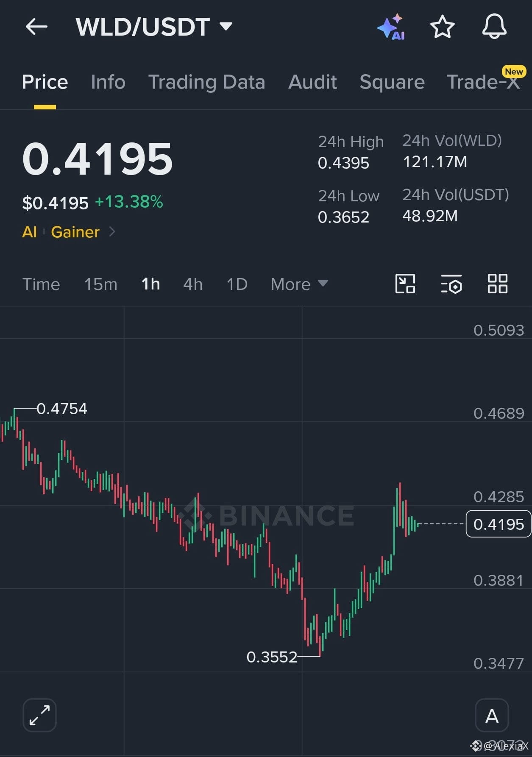This screenshot has width=532, height=757.
Task: Click the +13.38% change percentage
Action: 129,202
